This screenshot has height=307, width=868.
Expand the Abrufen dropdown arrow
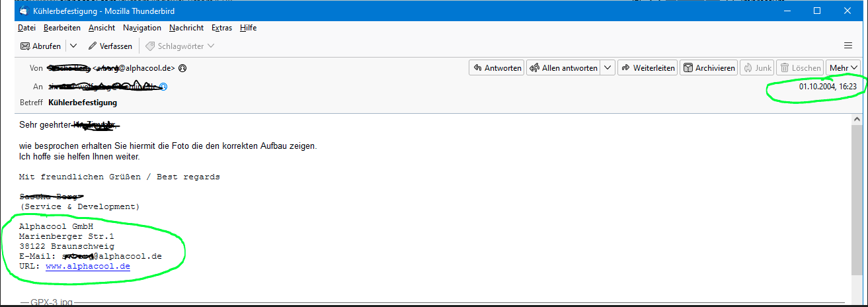pyautogui.click(x=73, y=46)
